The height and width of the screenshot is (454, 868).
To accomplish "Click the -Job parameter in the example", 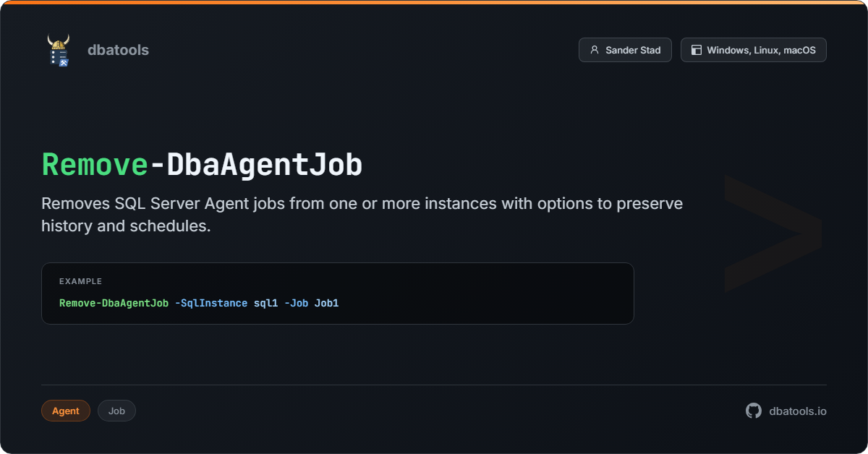I will [x=296, y=303].
